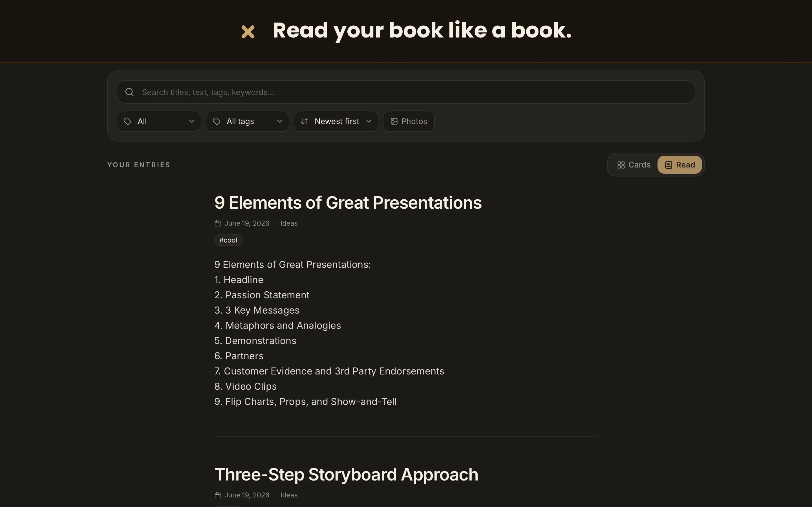Click the page icon beside Read

[x=668, y=165]
